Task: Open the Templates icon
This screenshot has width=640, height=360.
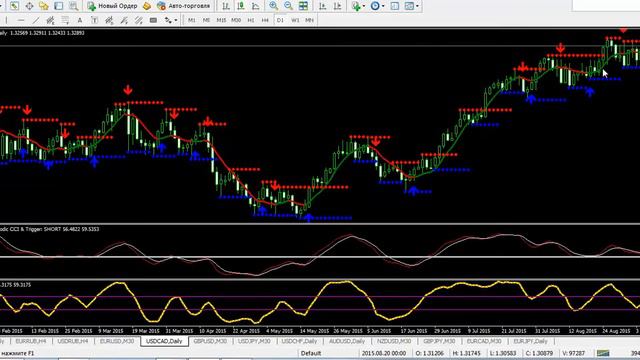Action: pos(409,6)
